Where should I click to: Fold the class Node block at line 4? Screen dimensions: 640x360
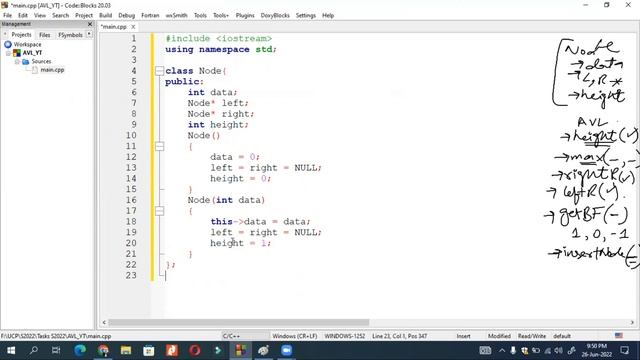click(x=160, y=71)
